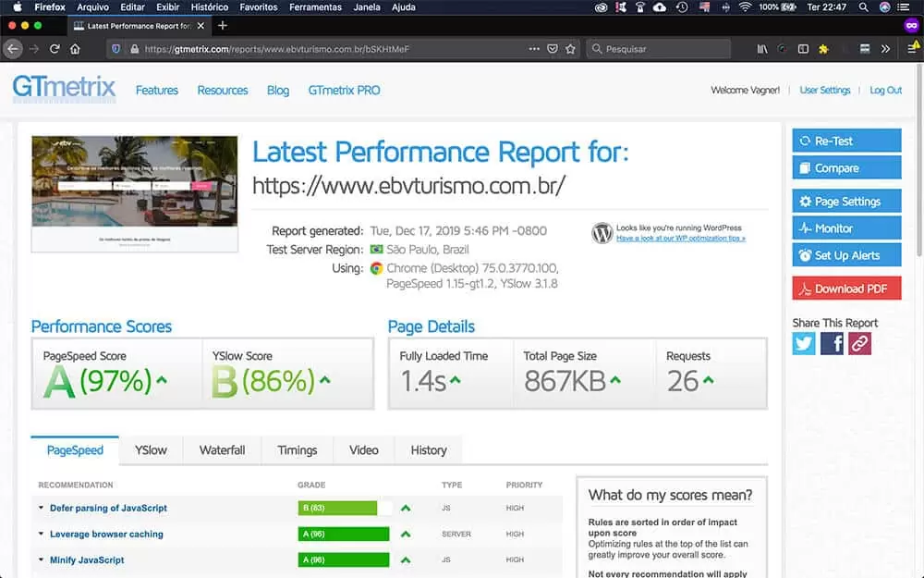Click the Re-Test button
The height and width of the screenshot is (578, 924).
[x=846, y=141]
